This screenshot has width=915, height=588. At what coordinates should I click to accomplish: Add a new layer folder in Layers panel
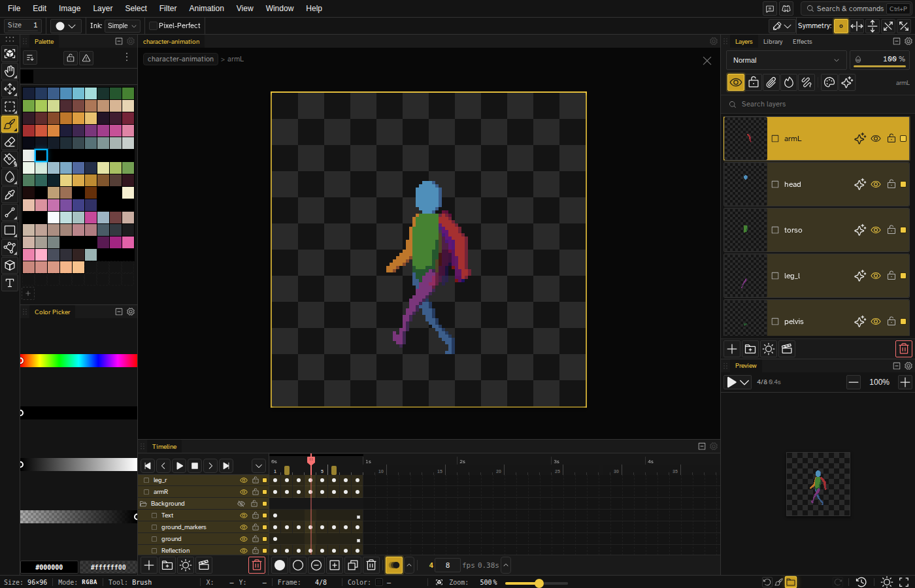point(750,349)
